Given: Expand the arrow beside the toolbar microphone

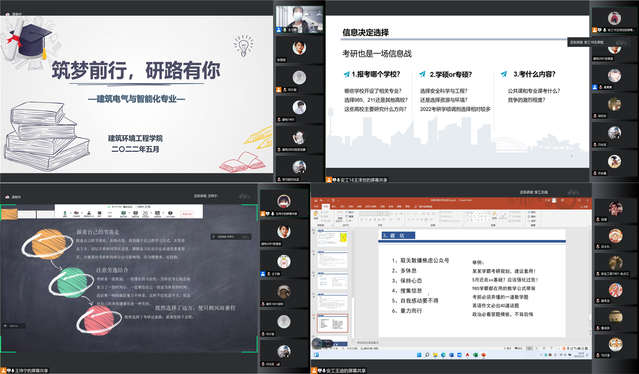Looking at the screenshot, I should 71,213.
